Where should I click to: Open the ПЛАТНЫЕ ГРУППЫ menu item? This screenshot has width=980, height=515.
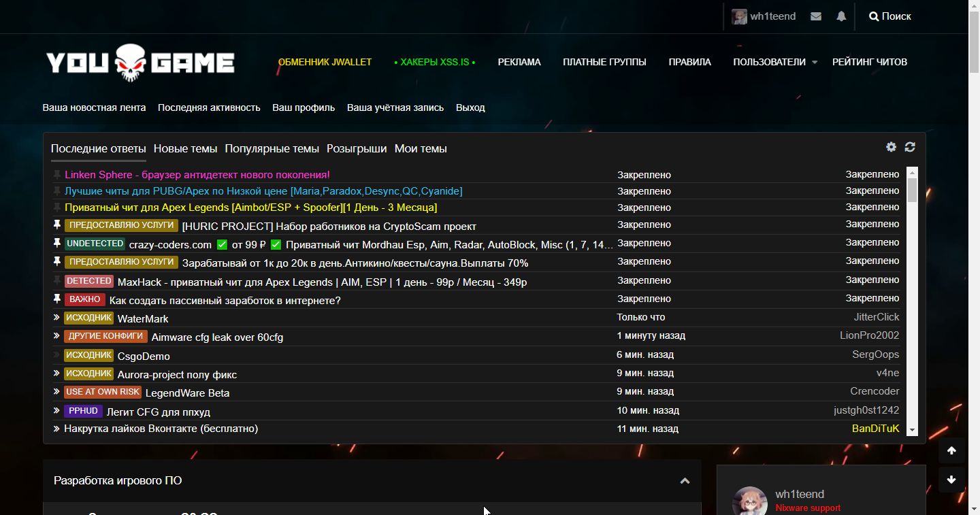(x=605, y=62)
